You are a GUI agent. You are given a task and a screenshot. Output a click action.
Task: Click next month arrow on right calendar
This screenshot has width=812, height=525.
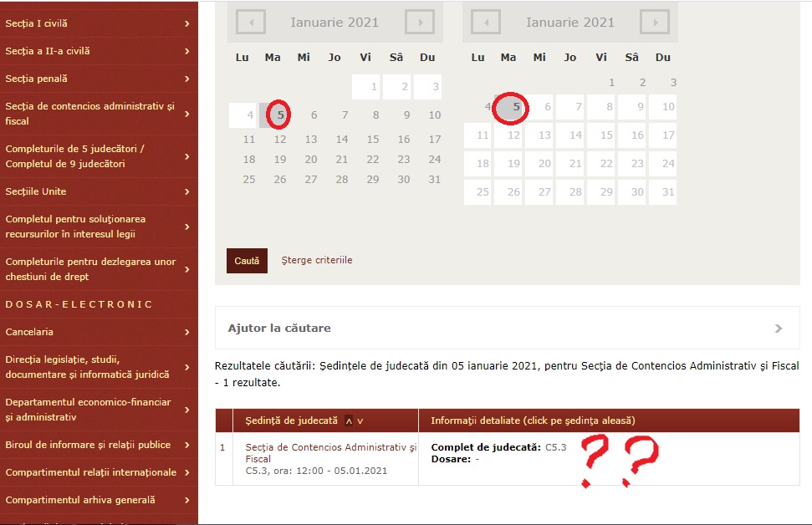tap(655, 23)
